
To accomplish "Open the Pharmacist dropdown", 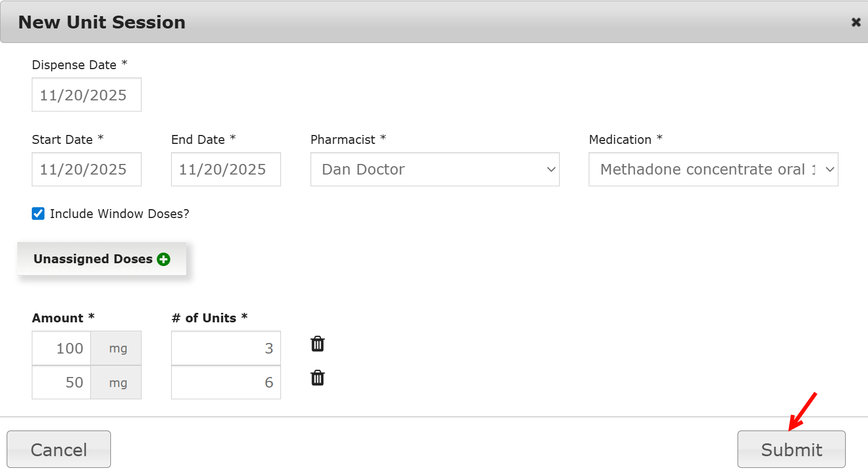I will 434,170.
